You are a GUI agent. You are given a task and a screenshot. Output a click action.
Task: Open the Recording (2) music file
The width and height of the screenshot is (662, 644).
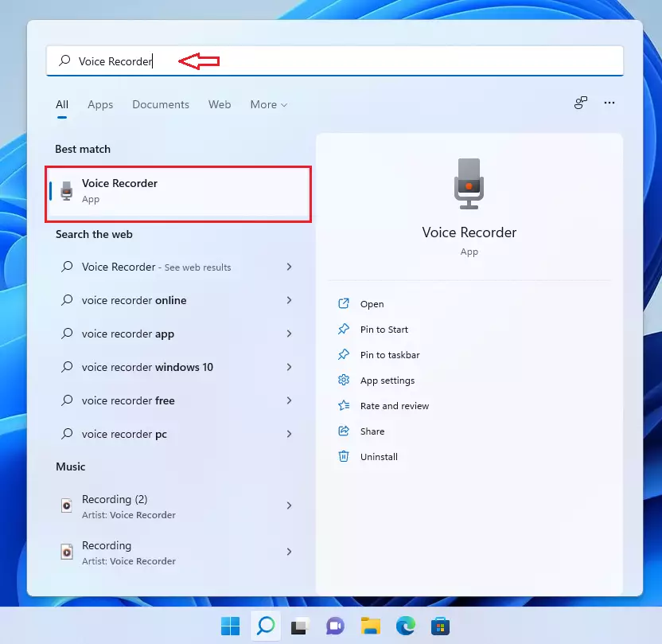coord(177,506)
